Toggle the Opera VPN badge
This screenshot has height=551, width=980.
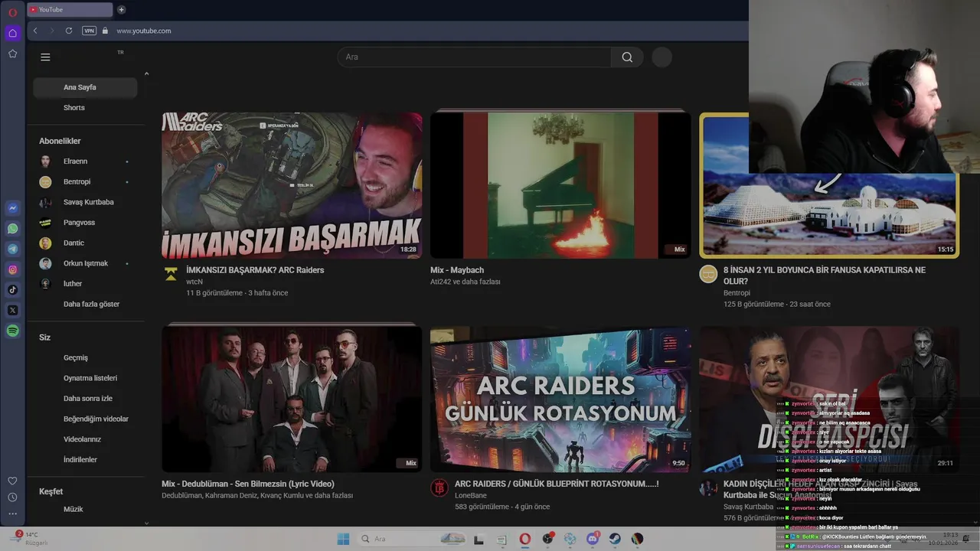(x=90, y=31)
